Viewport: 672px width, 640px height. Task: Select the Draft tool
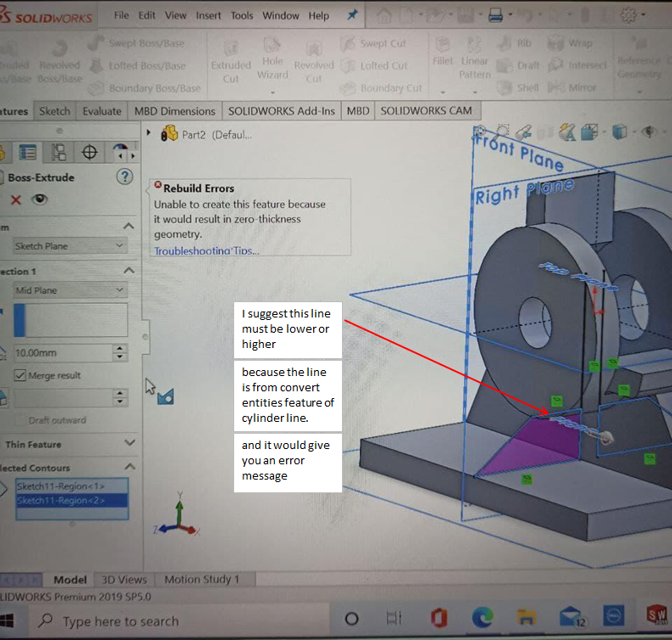point(518,65)
